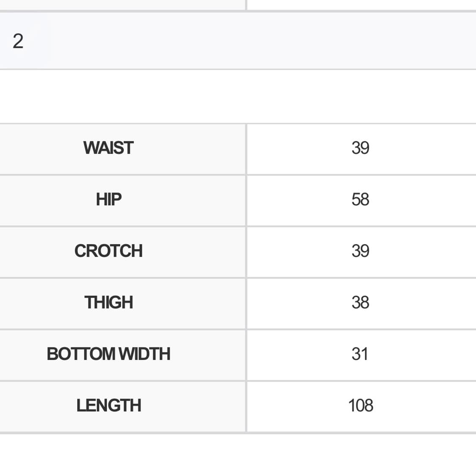Click empty white area below the LENGTH row

(x=237, y=455)
